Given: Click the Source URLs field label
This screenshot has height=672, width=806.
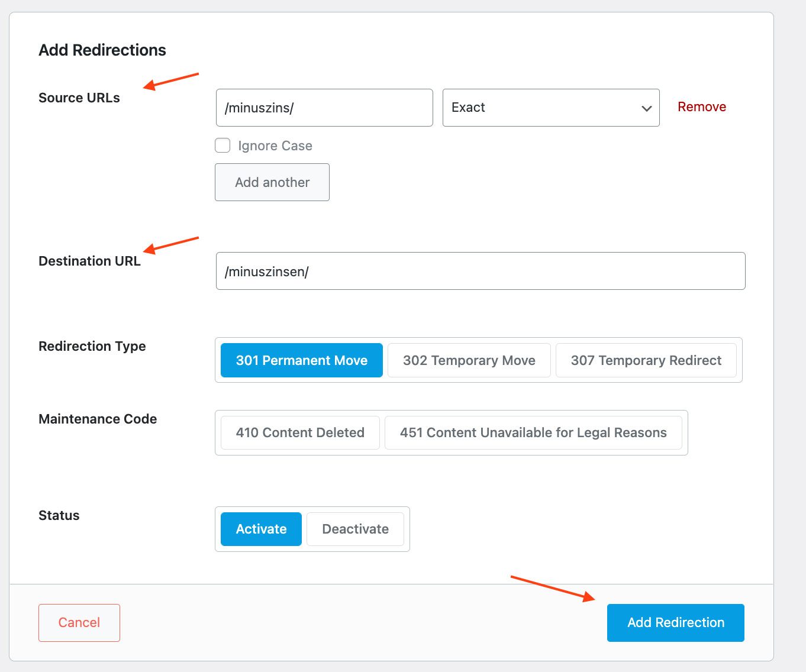Looking at the screenshot, I should (79, 98).
